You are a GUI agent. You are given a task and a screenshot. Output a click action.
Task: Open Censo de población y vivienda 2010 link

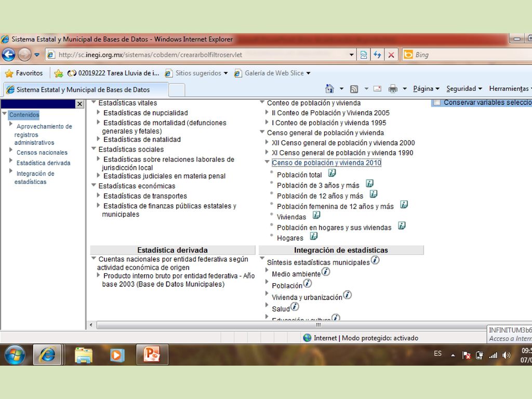pos(326,163)
